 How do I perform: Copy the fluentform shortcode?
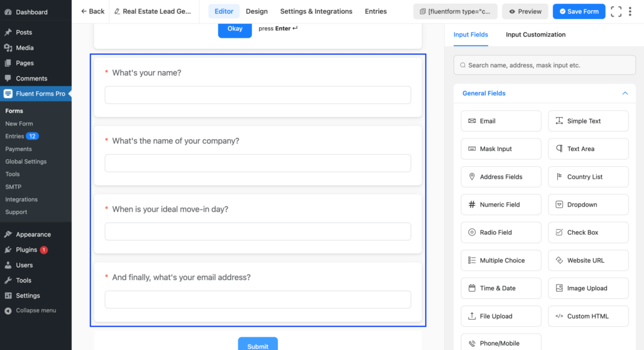[x=455, y=11]
